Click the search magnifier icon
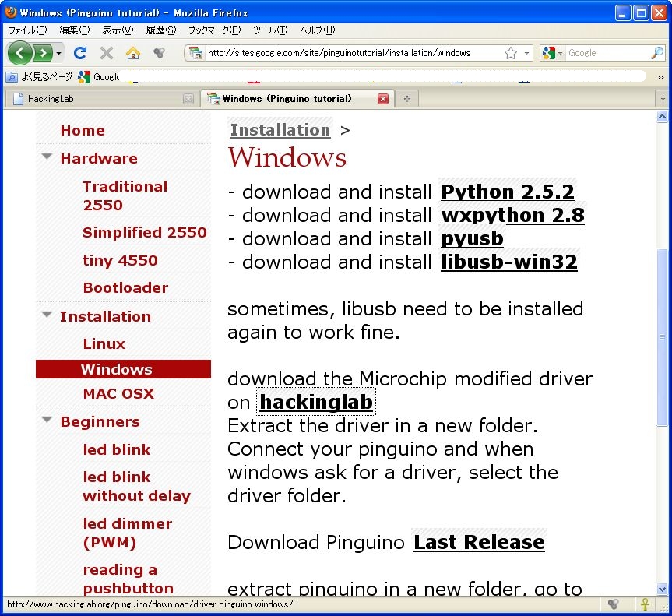This screenshot has width=672, height=616. click(657, 53)
